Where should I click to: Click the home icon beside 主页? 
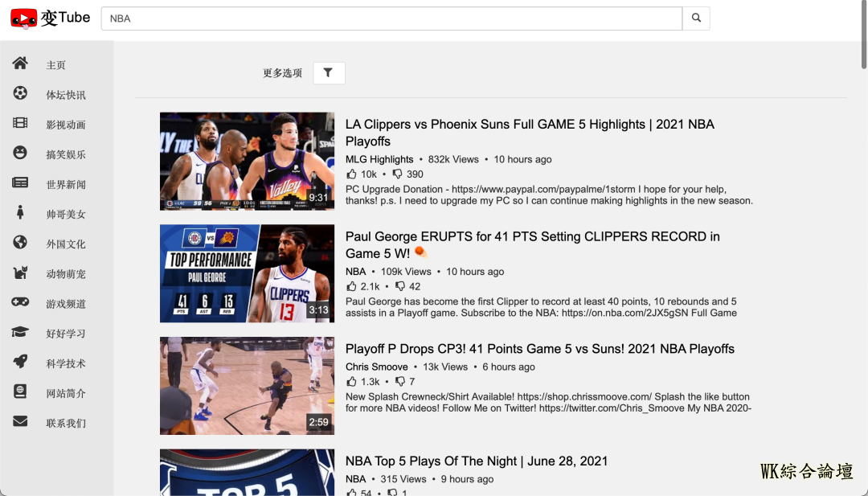20,64
